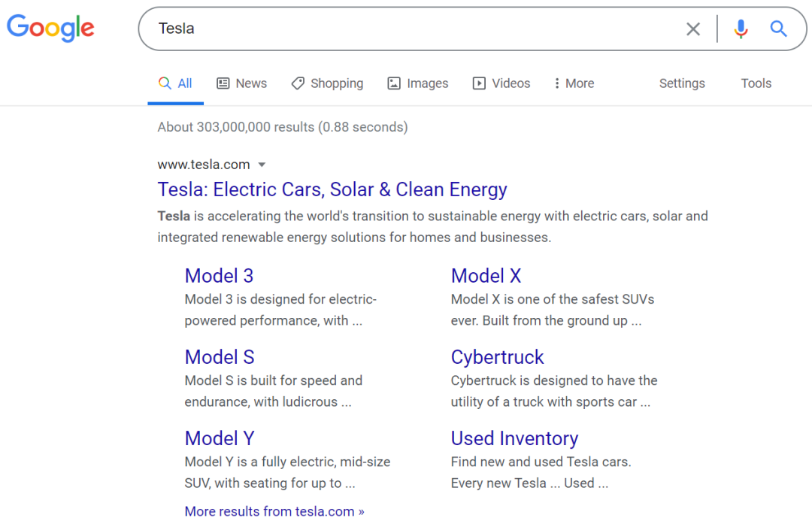The image size is (812, 527).
Task: Open the dropdown arrow next to www.tesla.com
Action: [262, 165]
